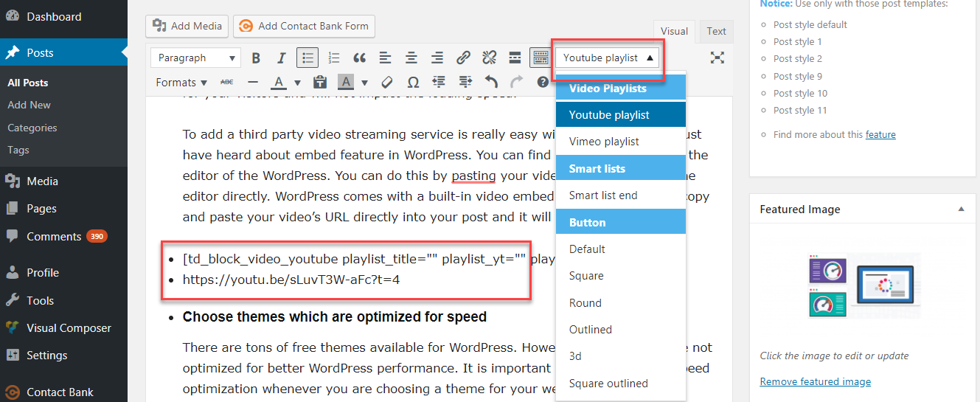This screenshot has height=402, width=980.
Task: Select Vimeo playlist option
Action: tap(621, 142)
